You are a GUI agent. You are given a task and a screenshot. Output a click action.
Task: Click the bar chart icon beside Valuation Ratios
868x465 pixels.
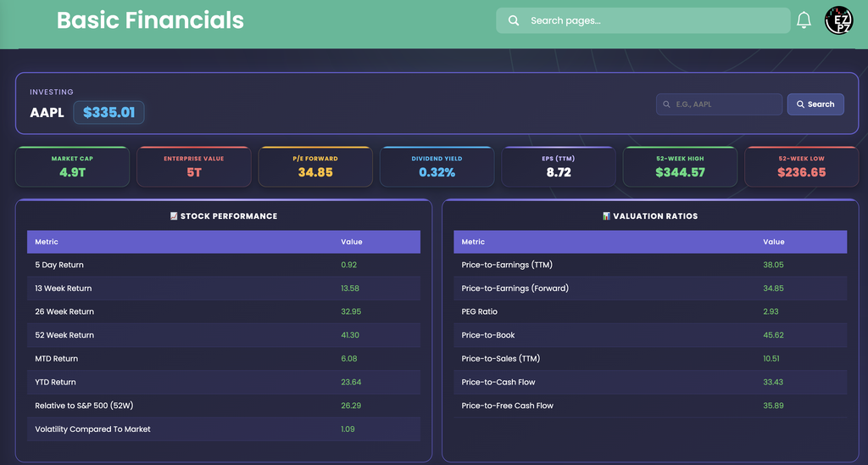pyautogui.click(x=606, y=216)
